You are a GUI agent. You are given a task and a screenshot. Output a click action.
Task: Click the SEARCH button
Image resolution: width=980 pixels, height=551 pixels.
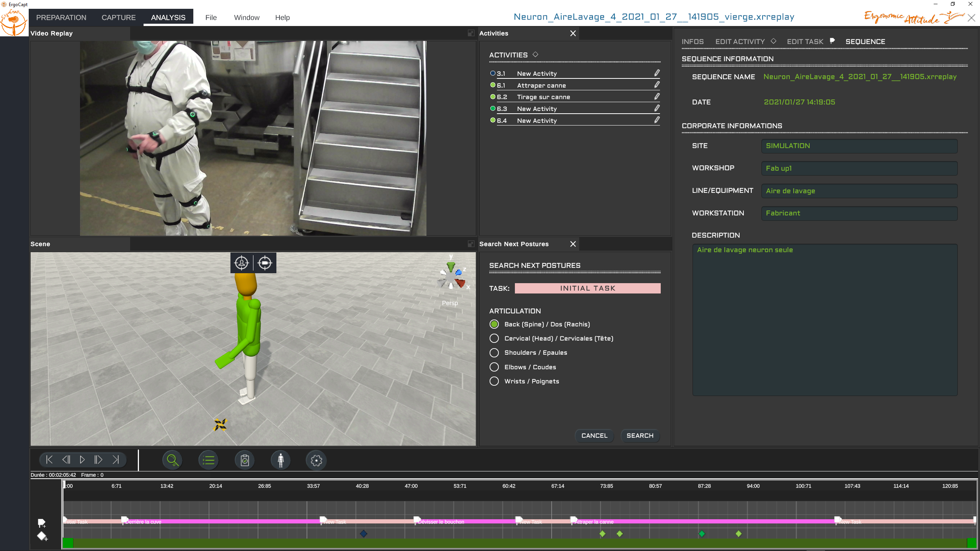(x=640, y=435)
